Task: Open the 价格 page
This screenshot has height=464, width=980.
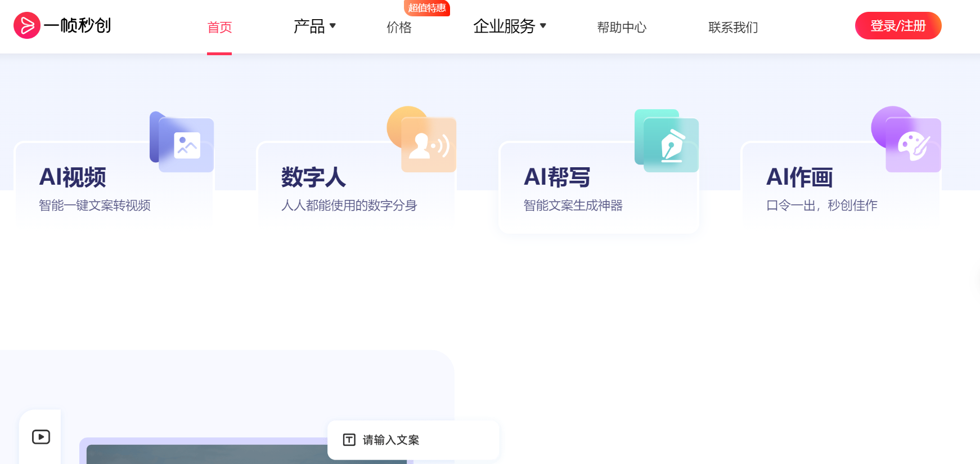Action: (x=399, y=27)
